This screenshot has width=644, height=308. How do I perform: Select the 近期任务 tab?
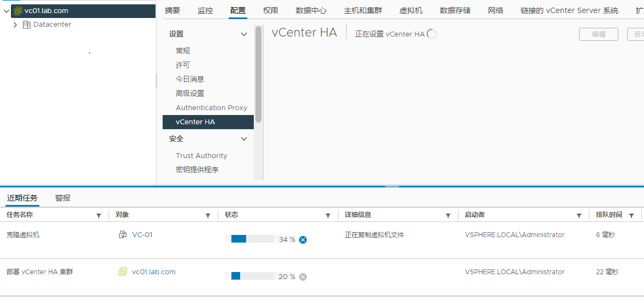(x=22, y=198)
